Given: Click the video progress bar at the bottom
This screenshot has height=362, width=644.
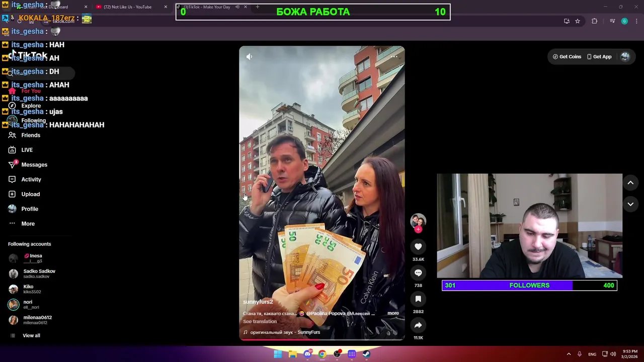Looking at the screenshot, I should (322, 339).
